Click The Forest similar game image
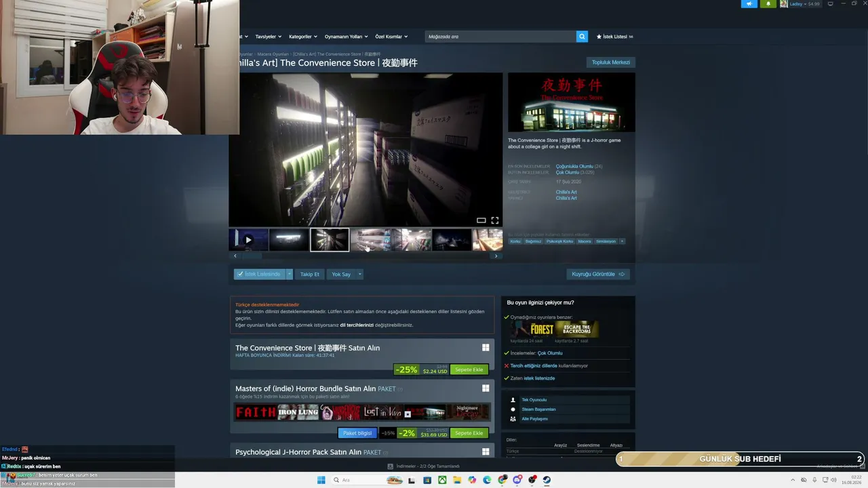868x488 pixels. tap(532, 329)
